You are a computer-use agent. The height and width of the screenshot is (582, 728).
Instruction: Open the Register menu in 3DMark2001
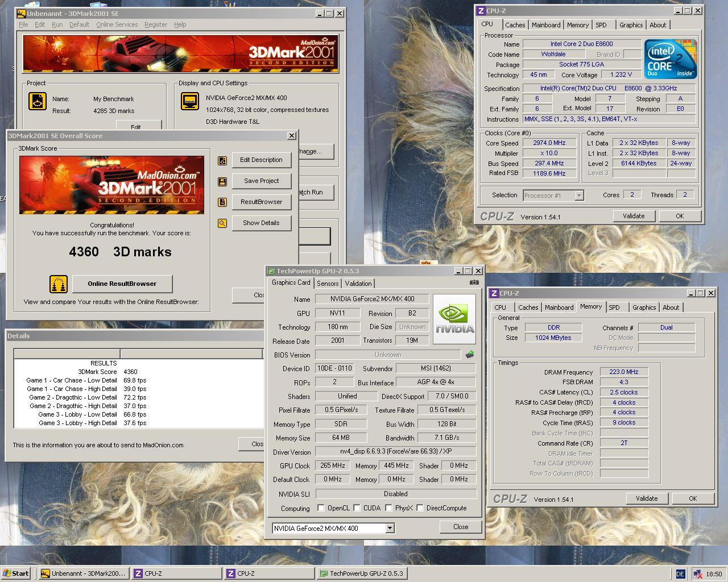(155, 24)
